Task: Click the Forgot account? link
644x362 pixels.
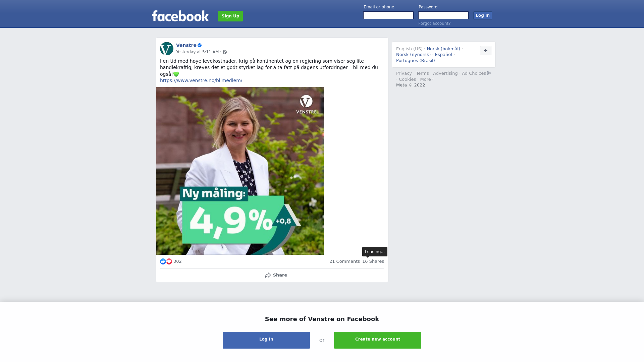Action: tap(434, 23)
